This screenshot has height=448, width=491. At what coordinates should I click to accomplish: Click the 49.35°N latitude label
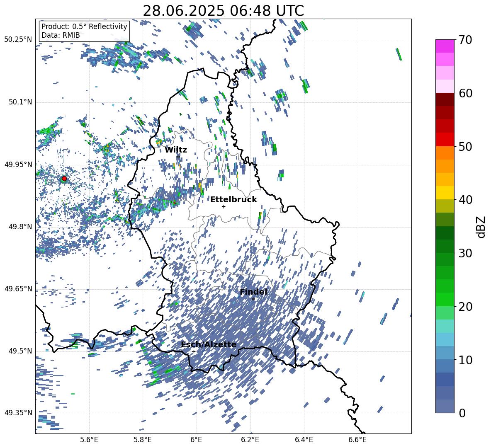pos(18,413)
